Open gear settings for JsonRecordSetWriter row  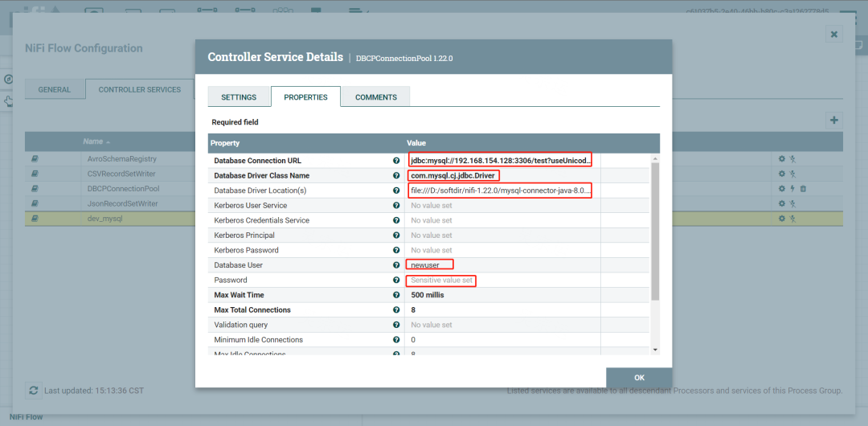tap(782, 204)
